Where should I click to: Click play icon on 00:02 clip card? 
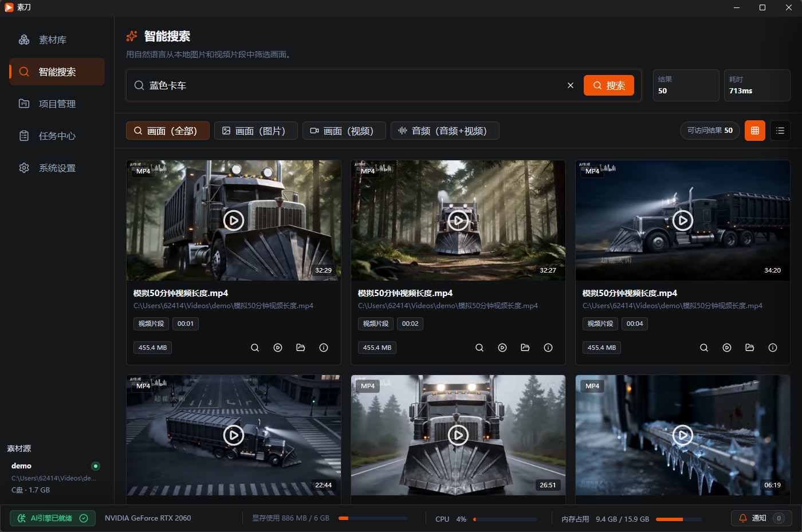tap(502, 348)
